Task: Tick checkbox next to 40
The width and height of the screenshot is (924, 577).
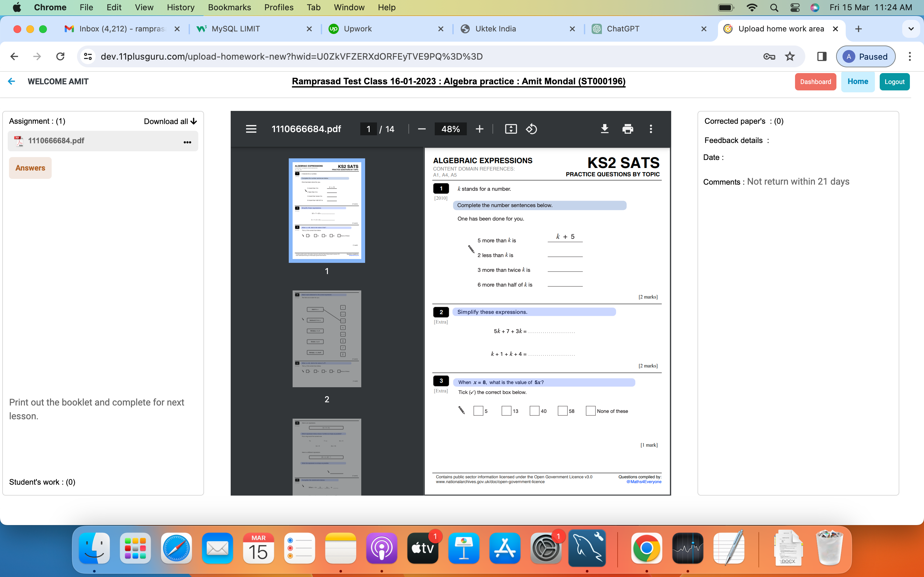Action: 534,411
